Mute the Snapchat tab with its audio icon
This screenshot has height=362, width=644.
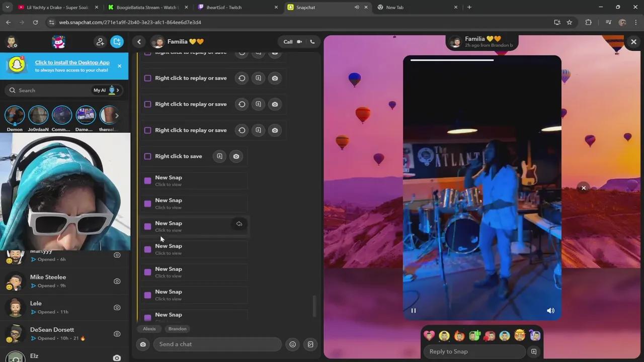click(356, 8)
